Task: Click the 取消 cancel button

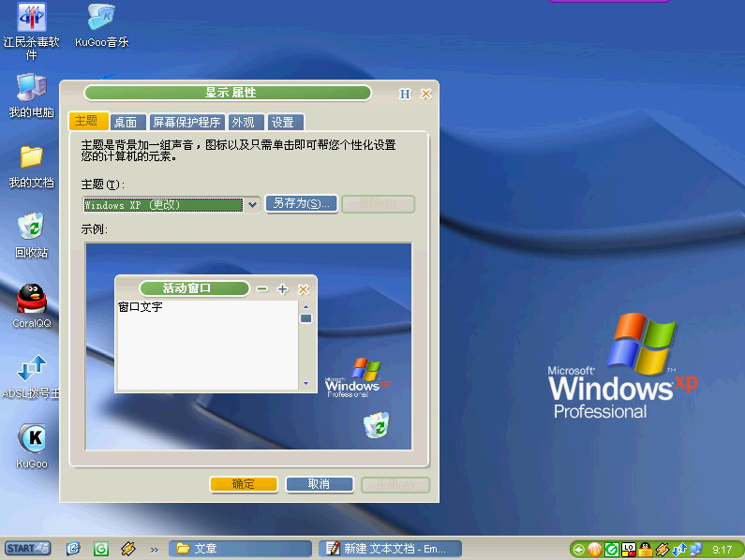Action: [319, 484]
